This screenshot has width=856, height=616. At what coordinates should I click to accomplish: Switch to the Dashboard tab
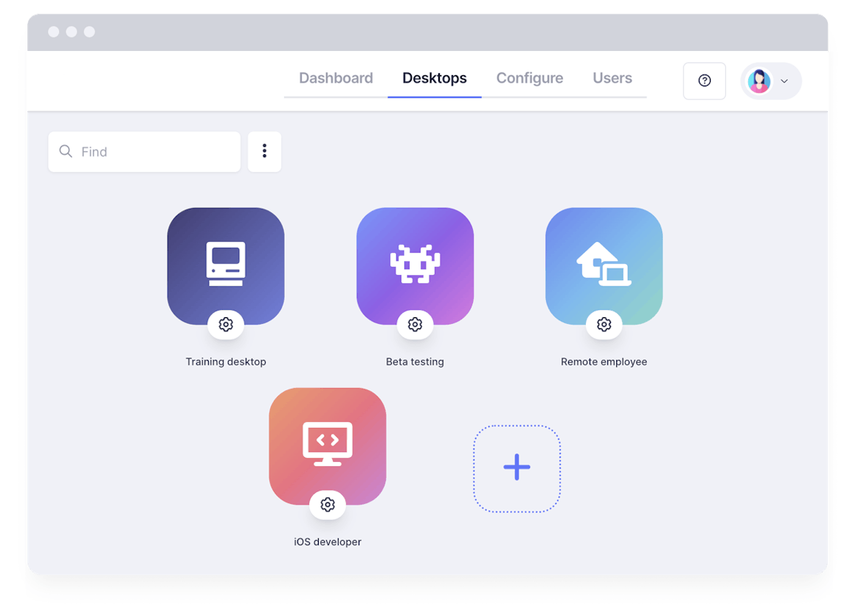(x=336, y=78)
